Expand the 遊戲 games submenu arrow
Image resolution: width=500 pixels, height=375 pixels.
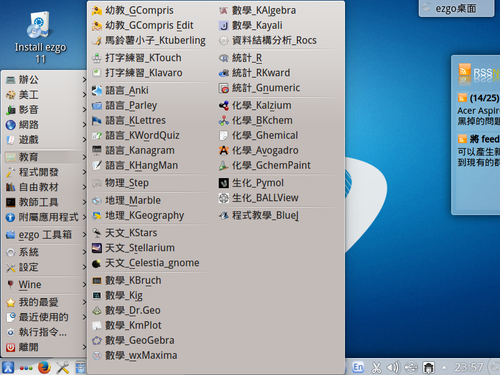[84, 140]
